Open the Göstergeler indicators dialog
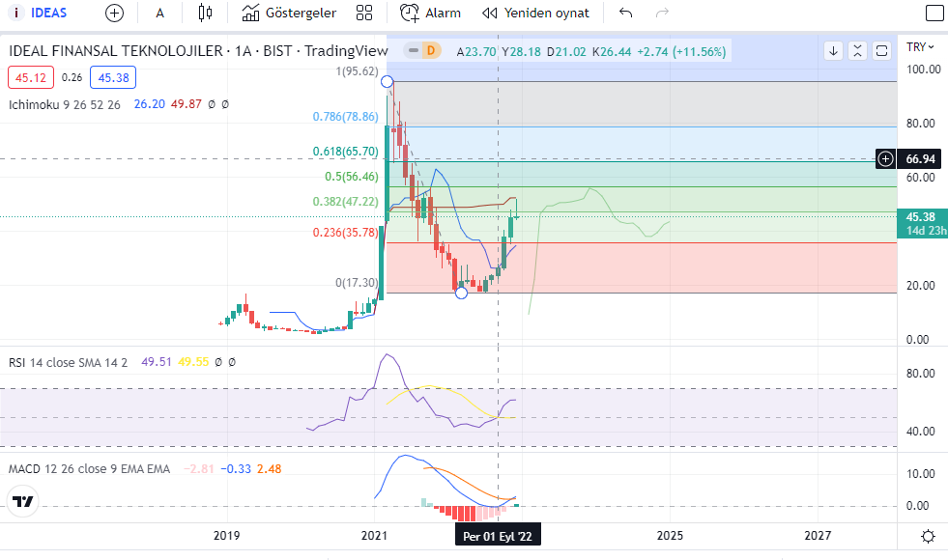The image size is (948, 560). (x=289, y=13)
